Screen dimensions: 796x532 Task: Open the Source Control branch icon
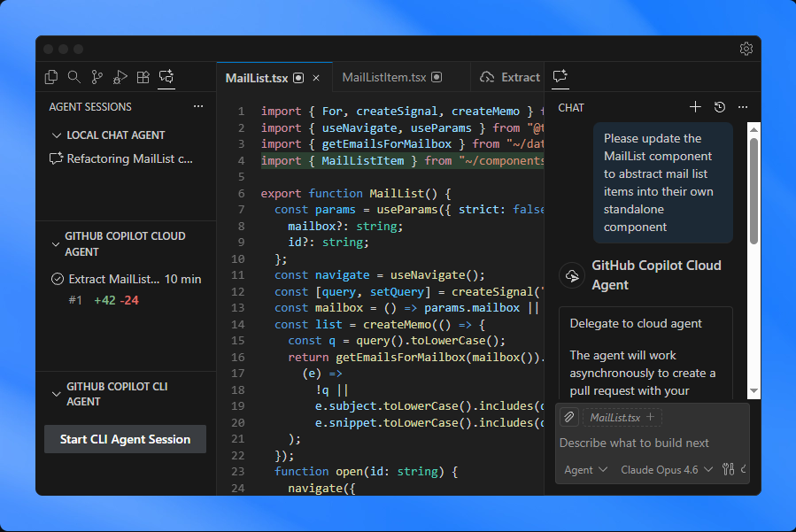coord(97,77)
